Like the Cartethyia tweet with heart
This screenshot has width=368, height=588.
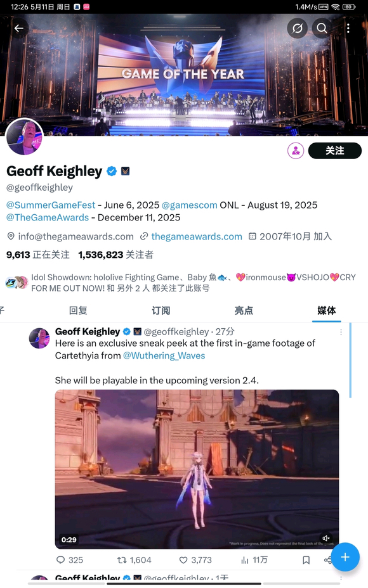(183, 560)
